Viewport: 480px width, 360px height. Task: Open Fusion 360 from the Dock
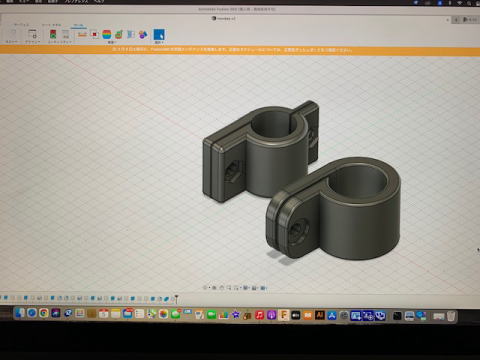[283, 314]
